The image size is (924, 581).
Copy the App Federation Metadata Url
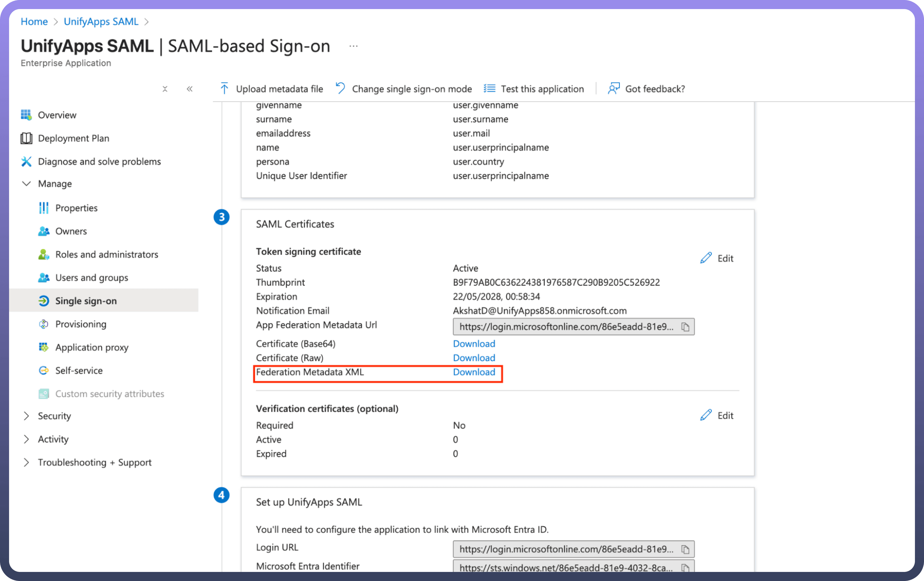[685, 327]
